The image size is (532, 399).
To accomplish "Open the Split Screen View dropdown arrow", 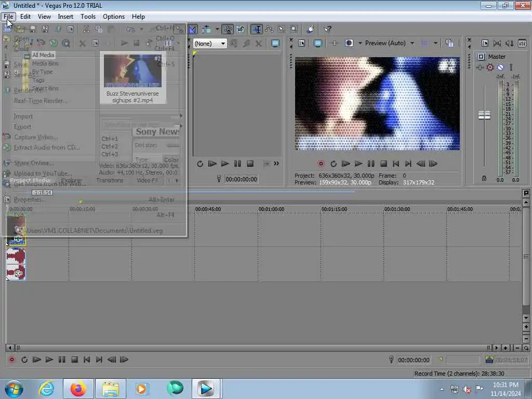I will click(360, 43).
